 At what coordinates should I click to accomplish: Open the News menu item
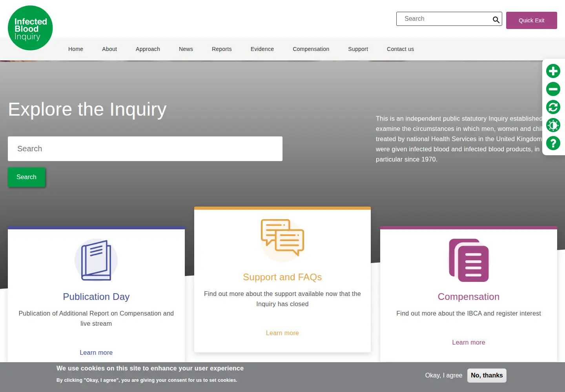tap(186, 49)
